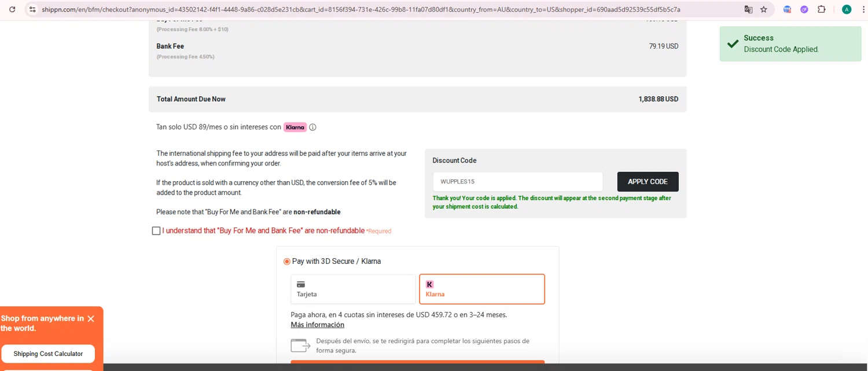The image size is (868, 371).
Task: Choose the Klarna payment option
Action: (x=482, y=289)
